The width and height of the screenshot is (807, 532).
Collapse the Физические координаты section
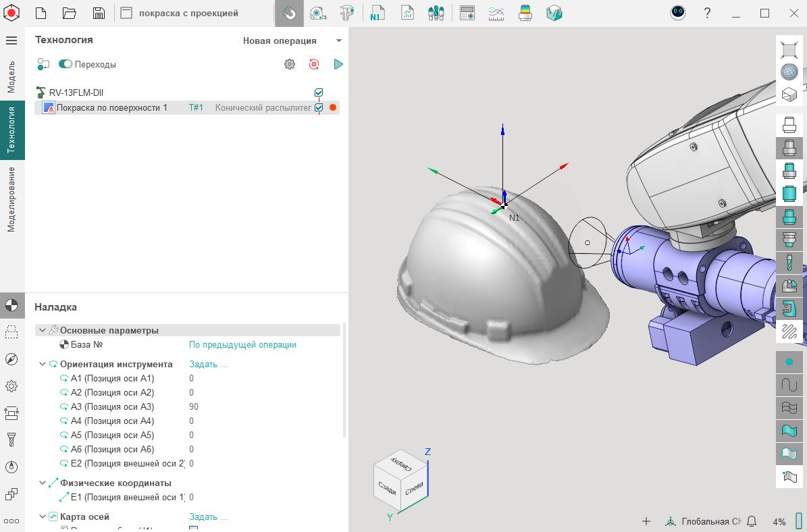tap(43, 483)
